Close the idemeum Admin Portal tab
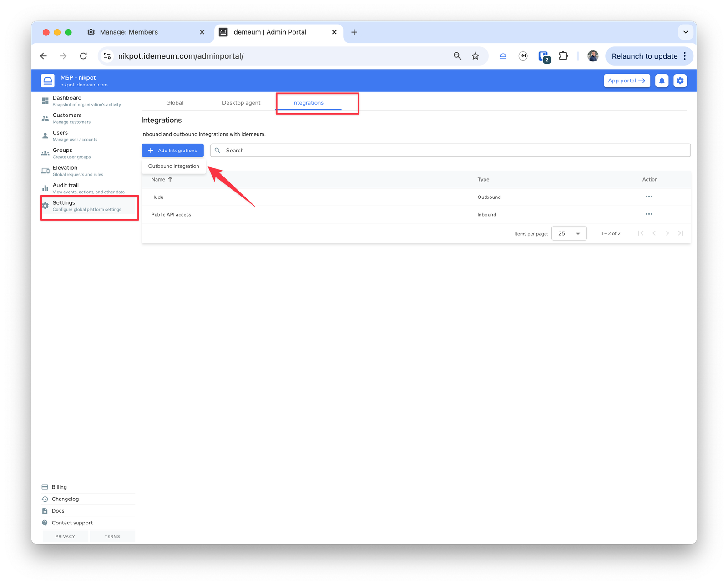 point(334,32)
